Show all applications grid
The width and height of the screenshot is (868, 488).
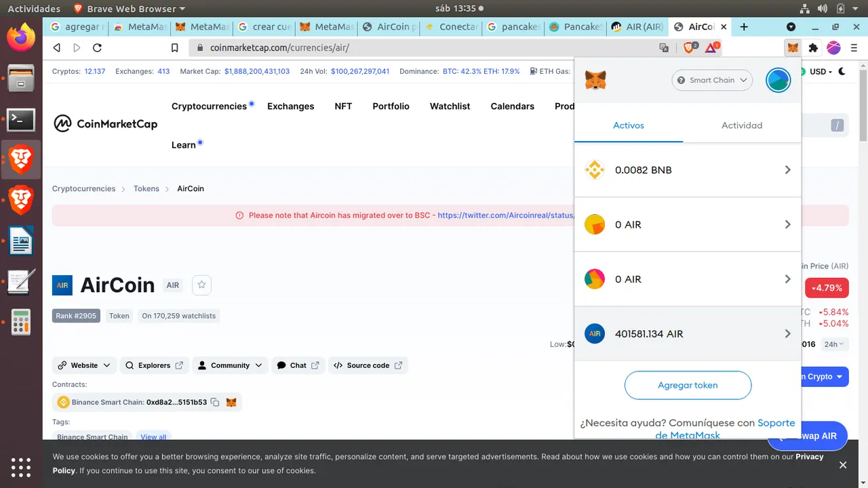click(x=21, y=467)
